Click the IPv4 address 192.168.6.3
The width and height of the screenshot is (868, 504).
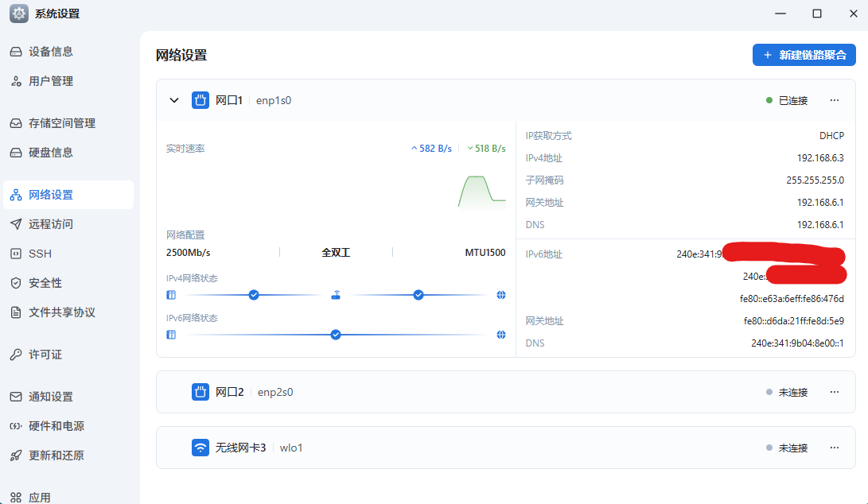point(820,157)
